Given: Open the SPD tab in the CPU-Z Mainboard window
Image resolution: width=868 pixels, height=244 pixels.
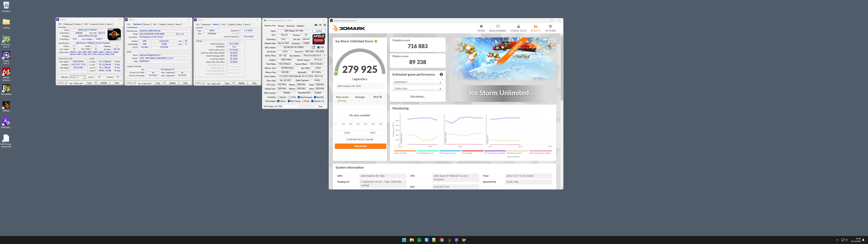Looking at the screenshot, I should (x=155, y=24).
